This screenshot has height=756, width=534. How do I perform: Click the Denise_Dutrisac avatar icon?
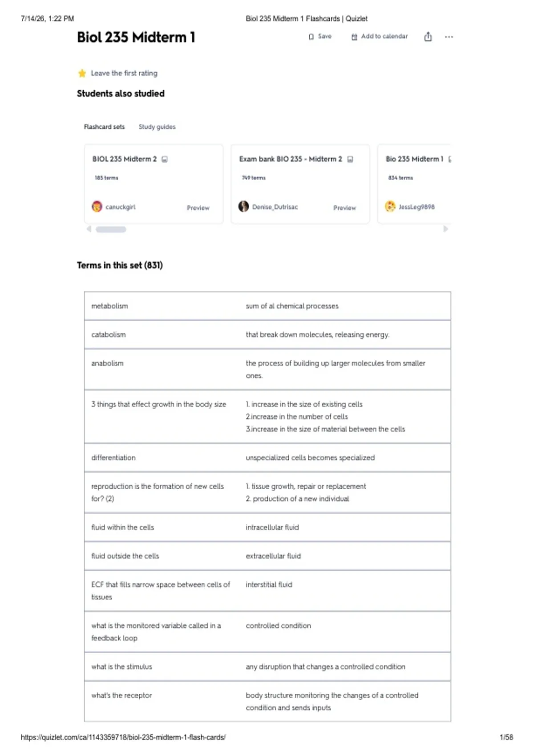(243, 206)
